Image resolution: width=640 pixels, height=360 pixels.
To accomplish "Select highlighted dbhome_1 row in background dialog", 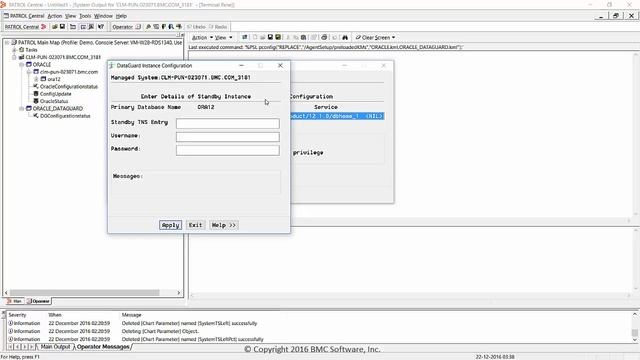I will click(x=337, y=116).
